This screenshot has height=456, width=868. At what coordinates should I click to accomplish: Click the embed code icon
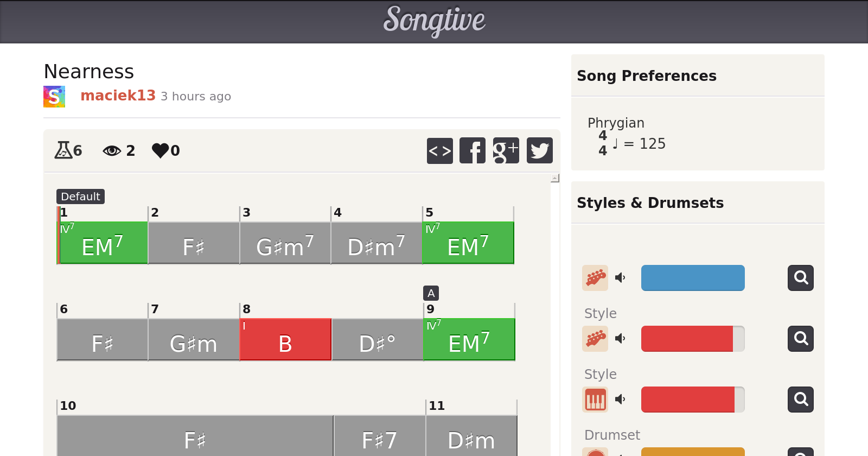(440, 150)
